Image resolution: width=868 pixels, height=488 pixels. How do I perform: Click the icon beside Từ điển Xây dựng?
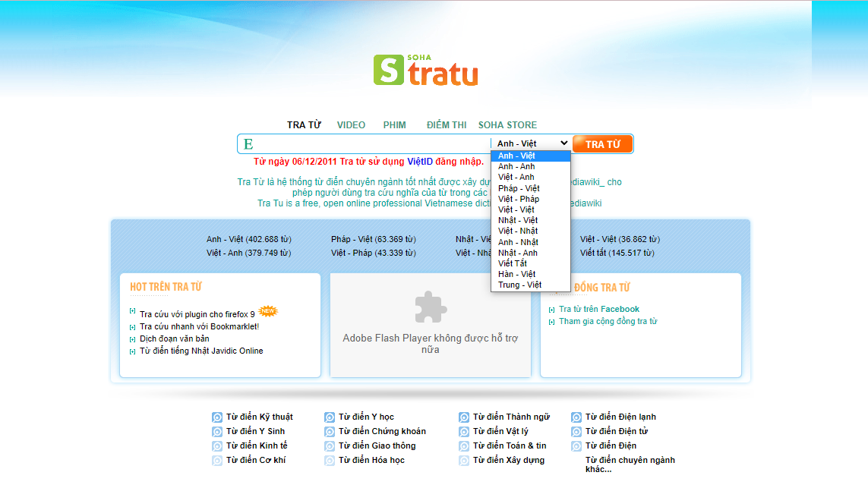pyautogui.click(x=464, y=461)
